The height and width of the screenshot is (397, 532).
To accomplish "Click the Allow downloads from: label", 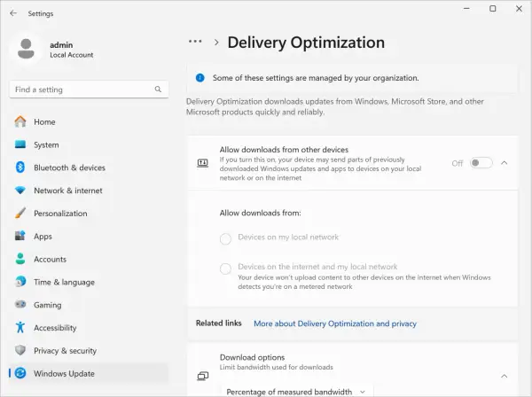I will tap(260, 213).
